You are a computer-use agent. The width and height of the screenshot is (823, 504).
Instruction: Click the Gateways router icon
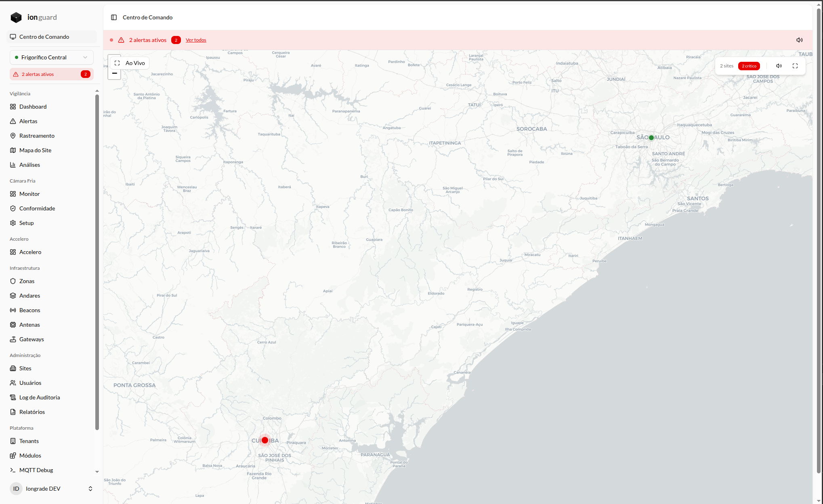coord(13,339)
